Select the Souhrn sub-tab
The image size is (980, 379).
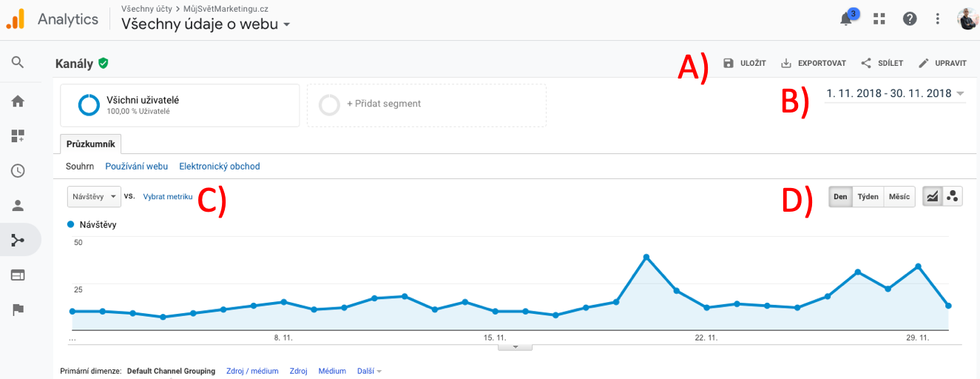(x=80, y=167)
